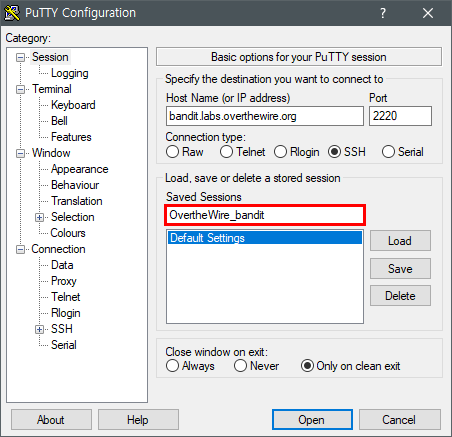Open the Connection category
Image resolution: width=452 pixels, height=437 pixels.
tap(58, 249)
